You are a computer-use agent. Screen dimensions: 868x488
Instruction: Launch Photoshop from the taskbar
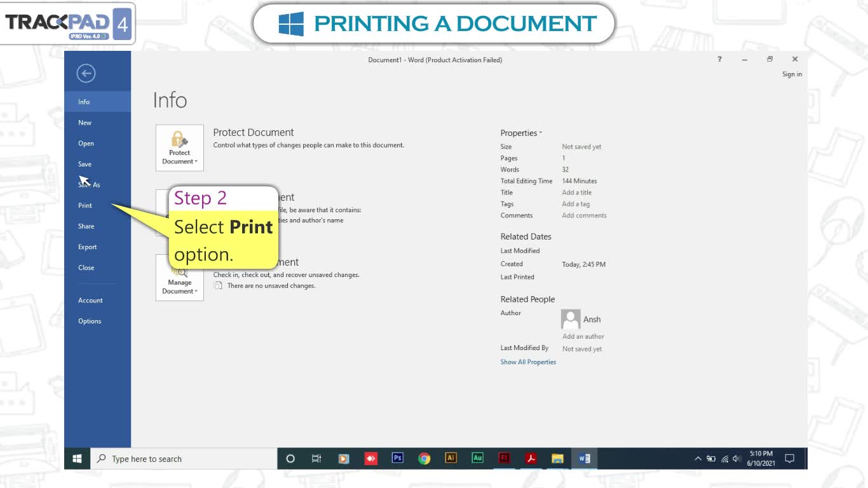398,458
